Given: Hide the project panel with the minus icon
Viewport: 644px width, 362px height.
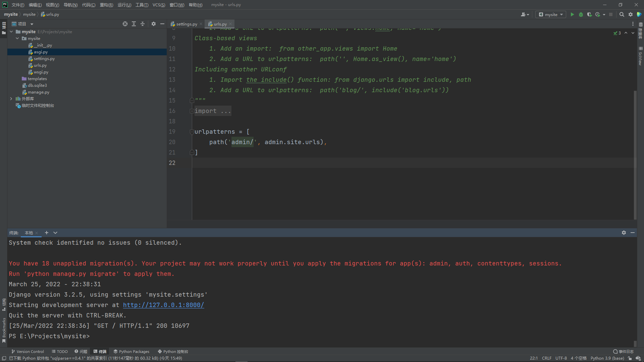Looking at the screenshot, I should coord(162,24).
